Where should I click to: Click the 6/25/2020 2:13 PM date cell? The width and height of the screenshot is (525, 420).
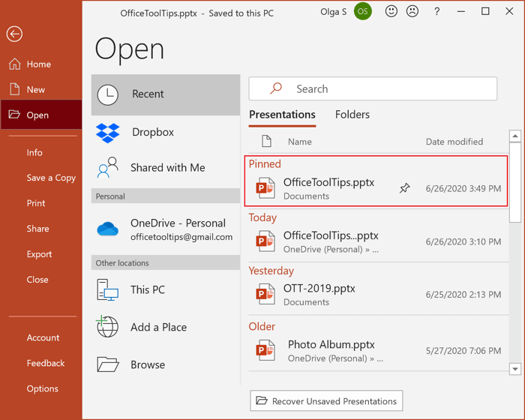(x=463, y=295)
